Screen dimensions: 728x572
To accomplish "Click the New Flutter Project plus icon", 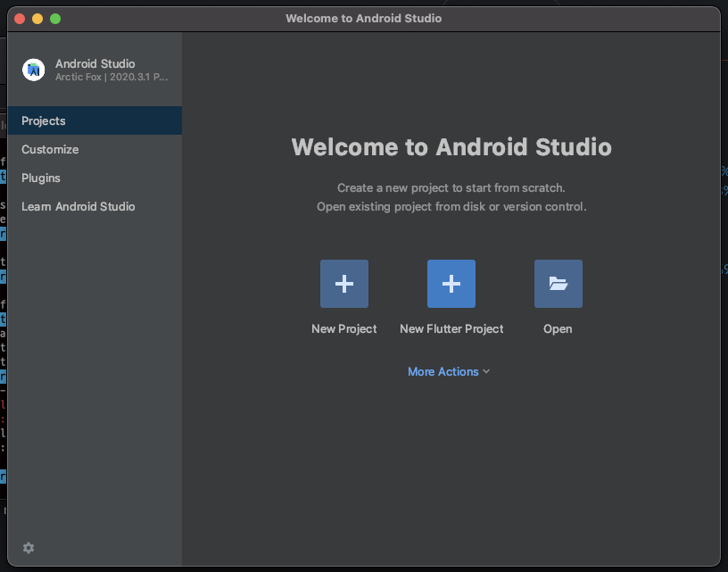I will pyautogui.click(x=451, y=284).
